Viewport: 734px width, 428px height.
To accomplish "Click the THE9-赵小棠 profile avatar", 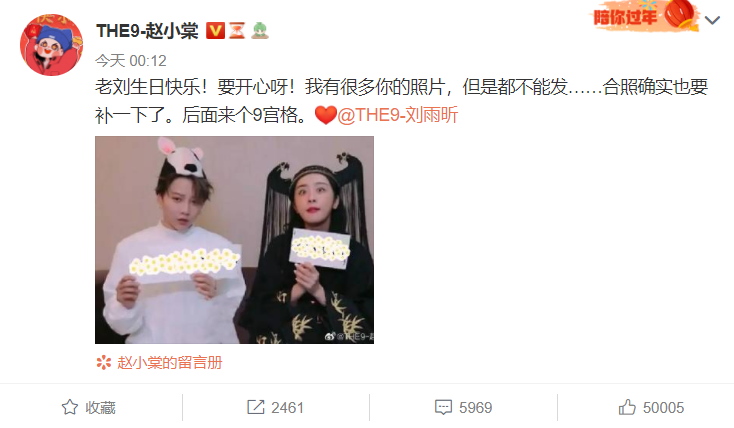I will point(51,45).
